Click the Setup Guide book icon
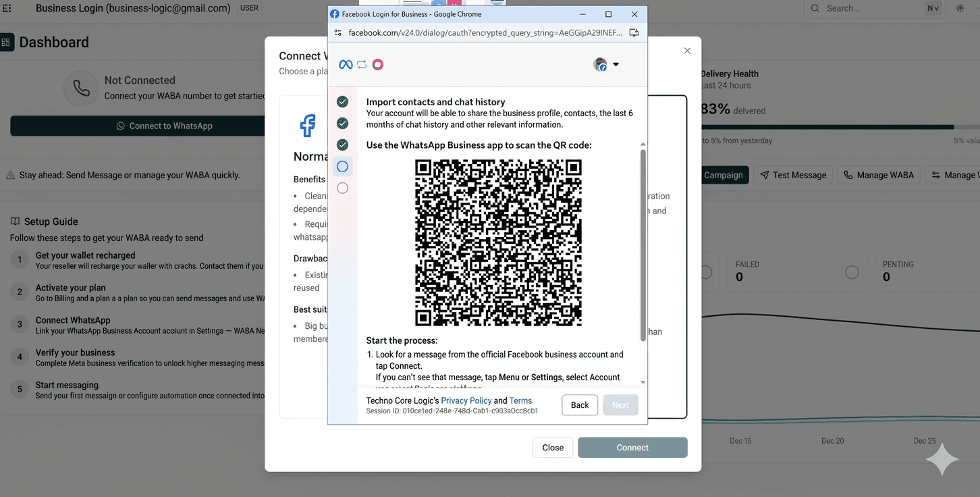The image size is (980, 497). point(15,221)
